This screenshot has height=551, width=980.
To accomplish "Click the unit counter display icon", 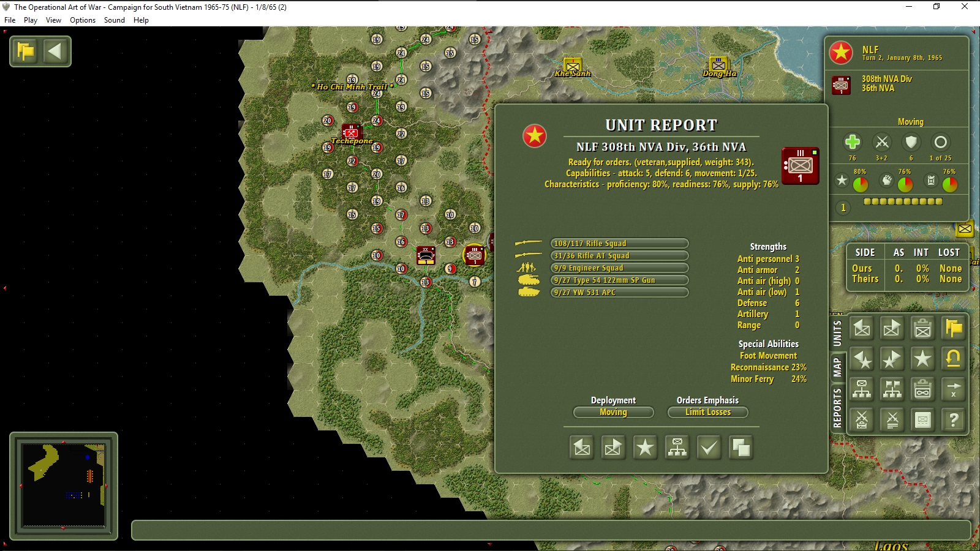I will [922, 419].
